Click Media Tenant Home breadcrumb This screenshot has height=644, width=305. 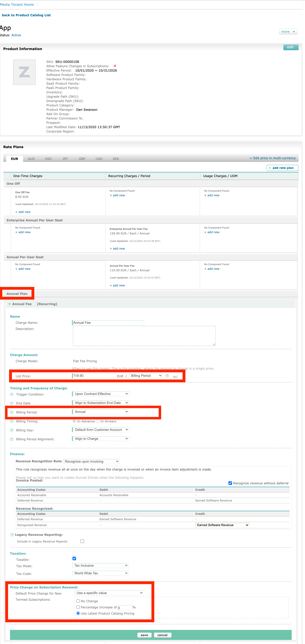(x=17, y=4)
